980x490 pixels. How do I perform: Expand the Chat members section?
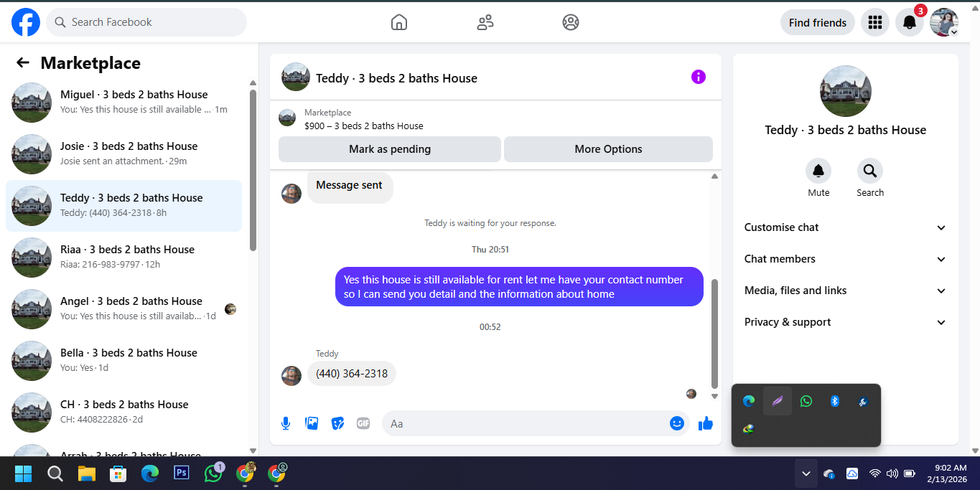[846, 259]
